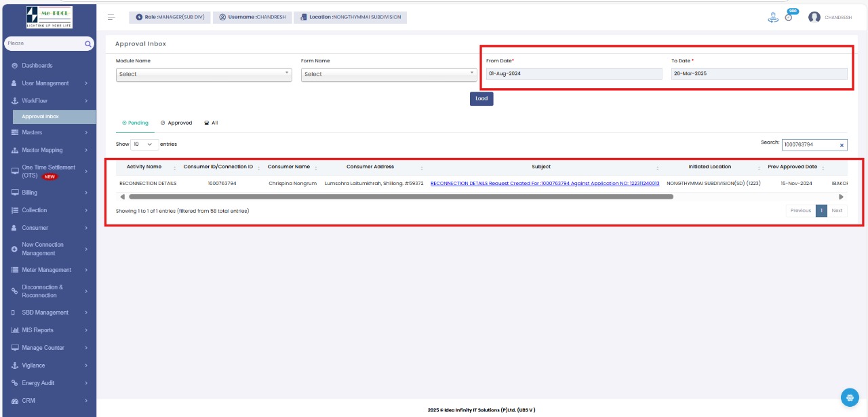
Task: Click the Collection list icon
Action: click(14, 210)
